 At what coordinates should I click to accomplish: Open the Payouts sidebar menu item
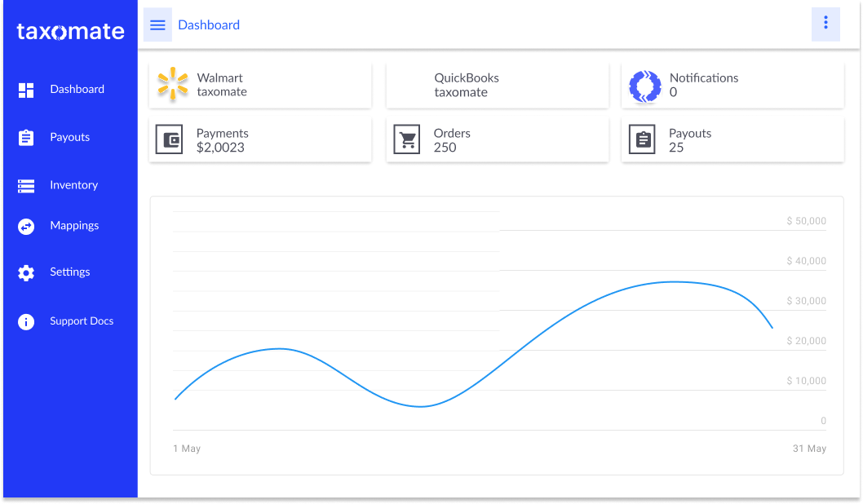point(69,137)
